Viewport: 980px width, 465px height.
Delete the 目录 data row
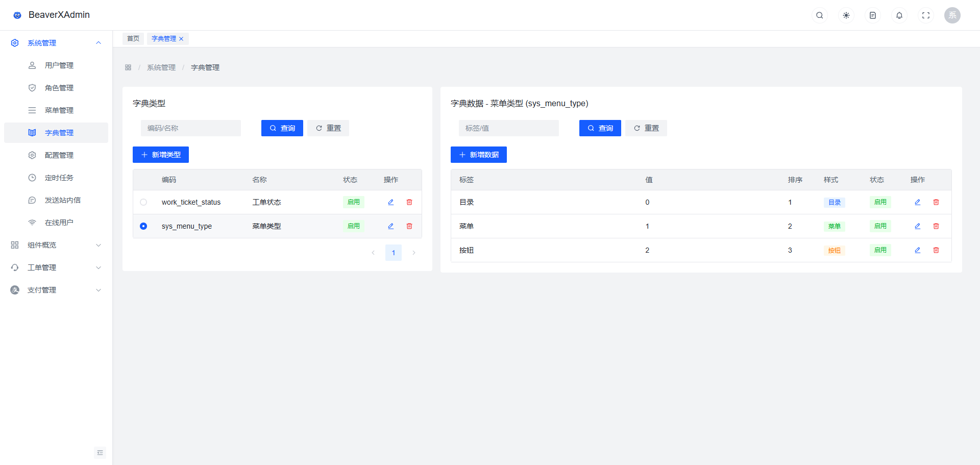(936, 202)
